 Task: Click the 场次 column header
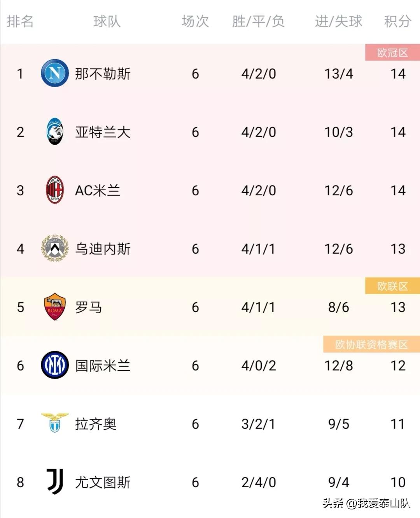point(195,21)
